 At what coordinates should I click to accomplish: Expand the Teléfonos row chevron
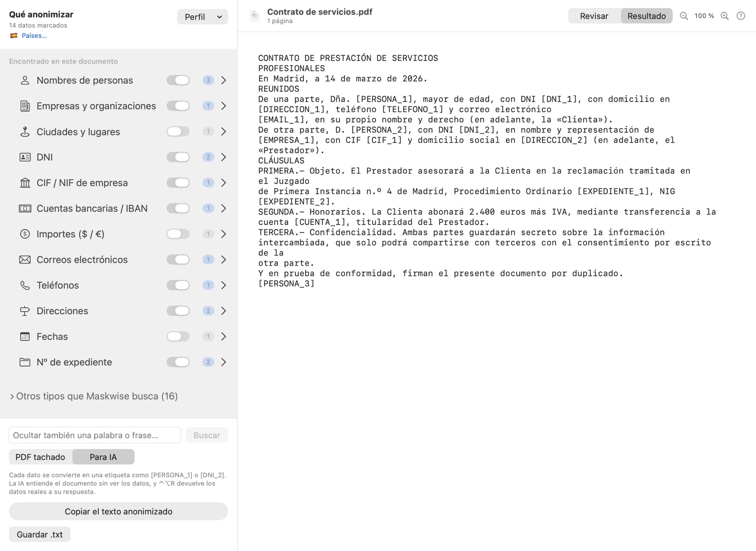tap(224, 285)
